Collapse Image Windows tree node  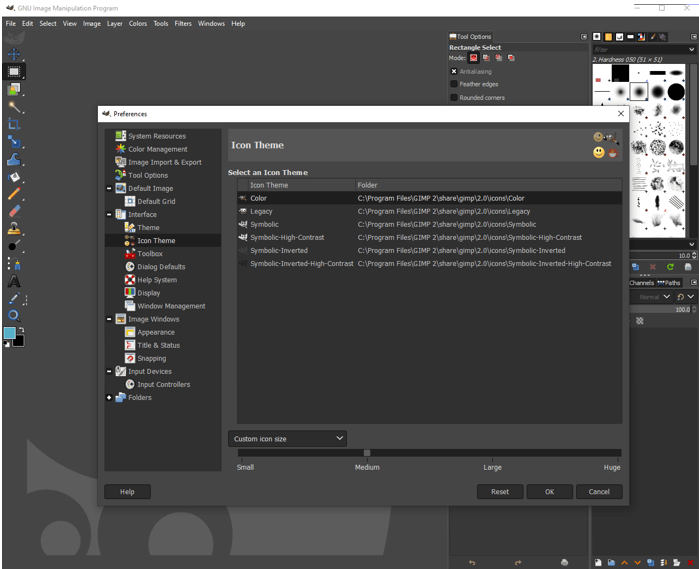109,319
